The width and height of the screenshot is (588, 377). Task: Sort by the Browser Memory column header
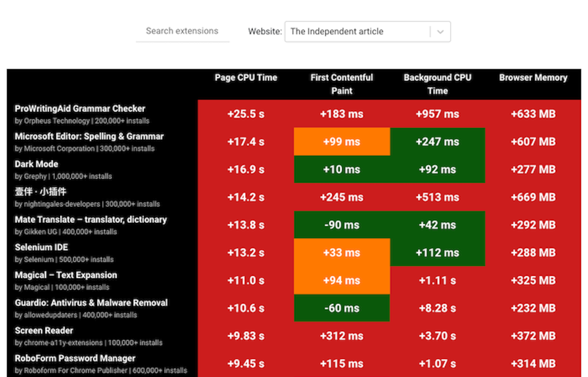pos(533,77)
